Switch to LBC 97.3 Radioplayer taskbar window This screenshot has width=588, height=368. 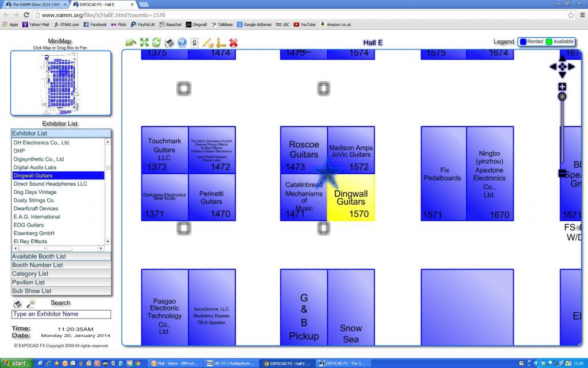(x=231, y=363)
